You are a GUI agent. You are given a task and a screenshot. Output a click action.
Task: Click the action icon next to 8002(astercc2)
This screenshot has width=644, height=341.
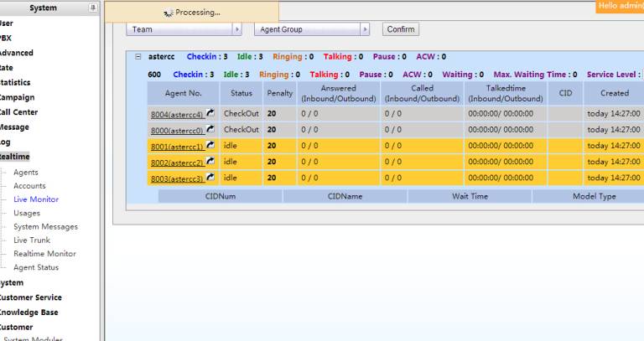click(210, 162)
